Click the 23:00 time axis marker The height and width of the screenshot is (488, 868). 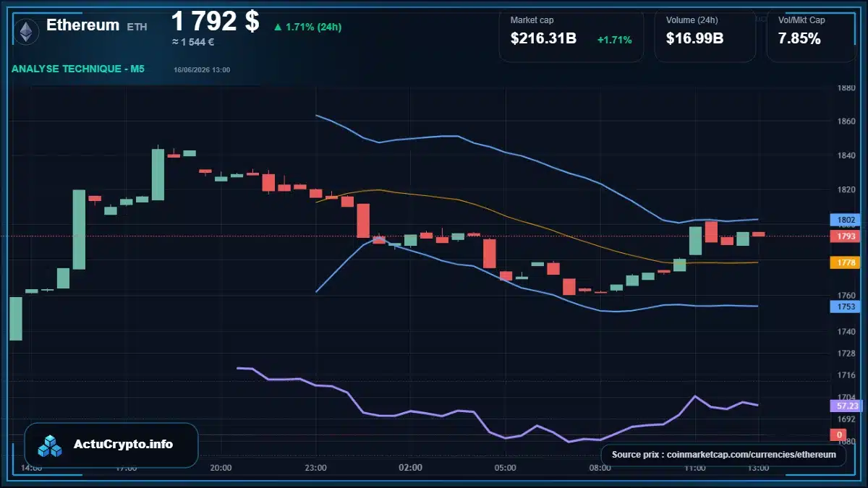(315, 468)
